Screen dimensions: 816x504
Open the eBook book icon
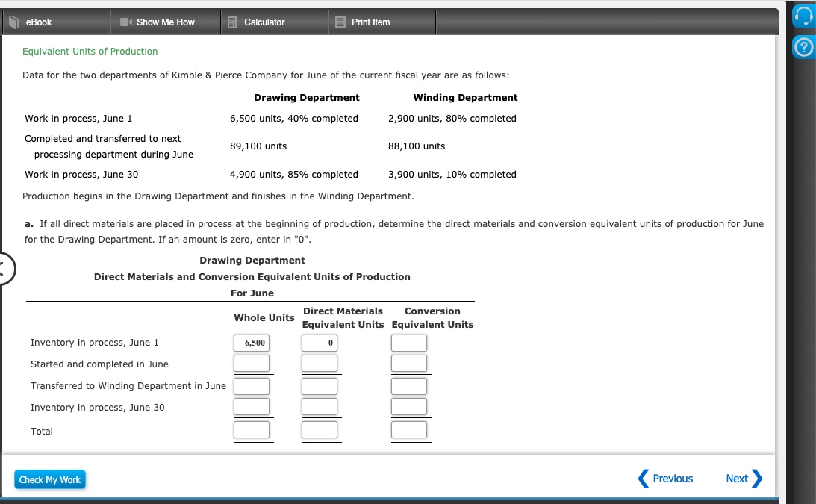point(14,22)
